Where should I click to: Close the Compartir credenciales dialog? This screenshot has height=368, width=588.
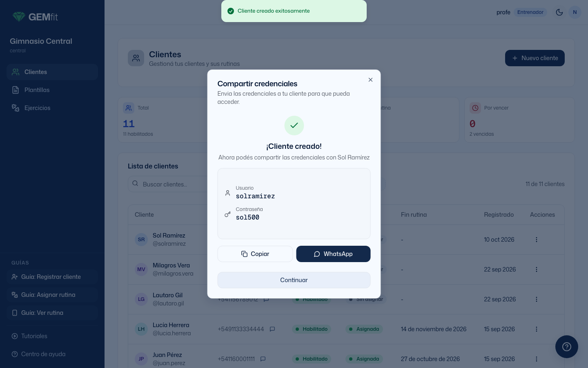[370, 80]
